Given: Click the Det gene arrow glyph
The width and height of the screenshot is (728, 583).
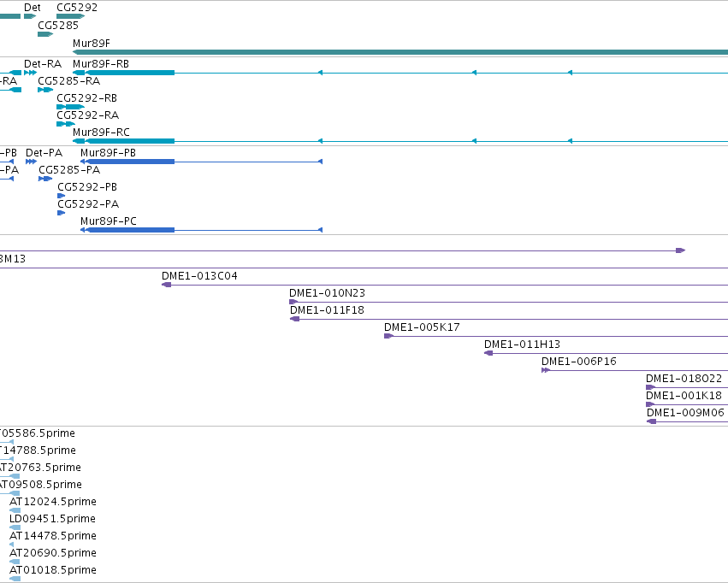Looking at the screenshot, I should coord(30,16).
